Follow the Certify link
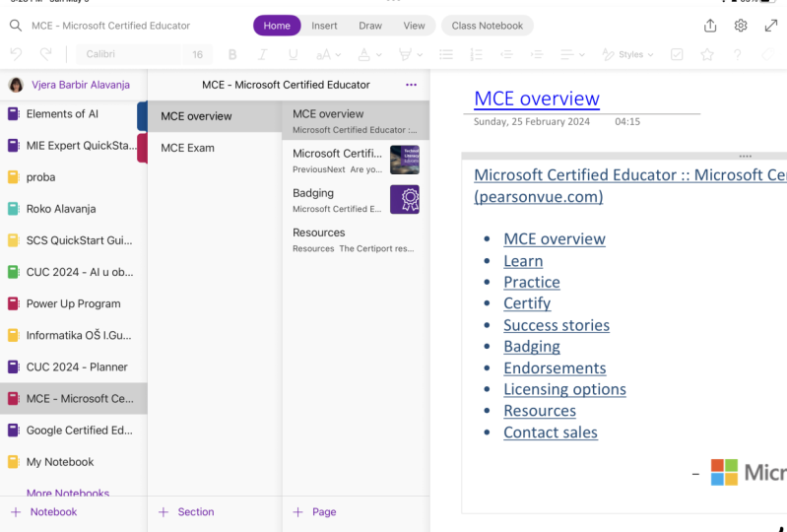This screenshot has width=787, height=532. [x=527, y=303]
